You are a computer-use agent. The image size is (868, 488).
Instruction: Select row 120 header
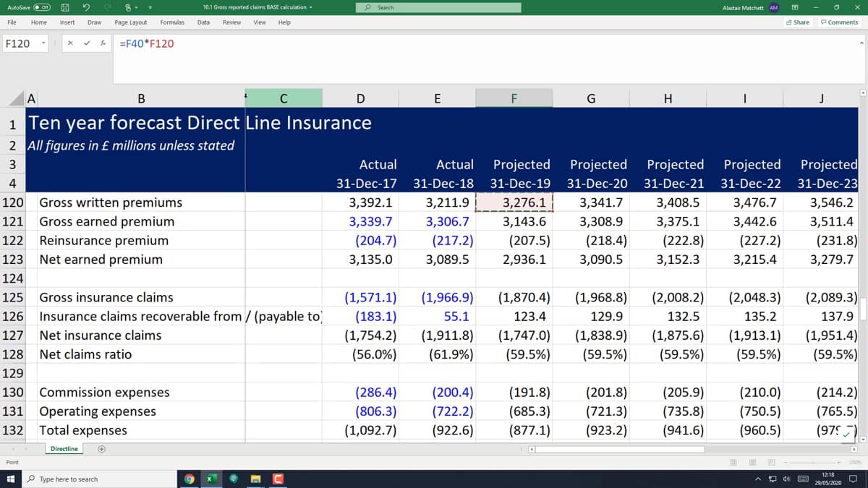(12, 202)
